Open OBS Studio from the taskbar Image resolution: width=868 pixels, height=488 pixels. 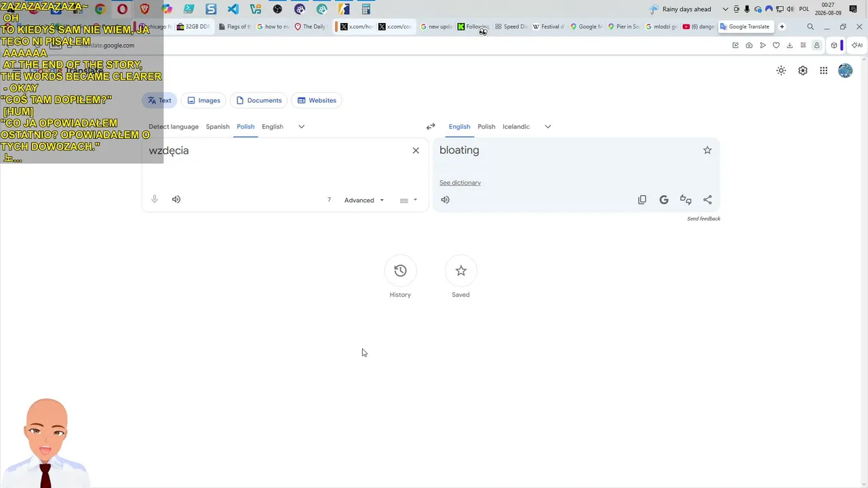tap(277, 9)
